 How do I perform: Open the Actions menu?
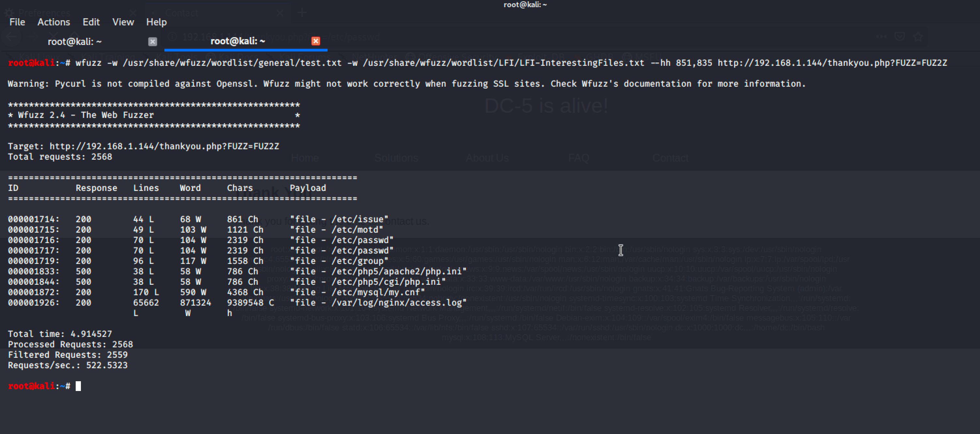[x=54, y=22]
